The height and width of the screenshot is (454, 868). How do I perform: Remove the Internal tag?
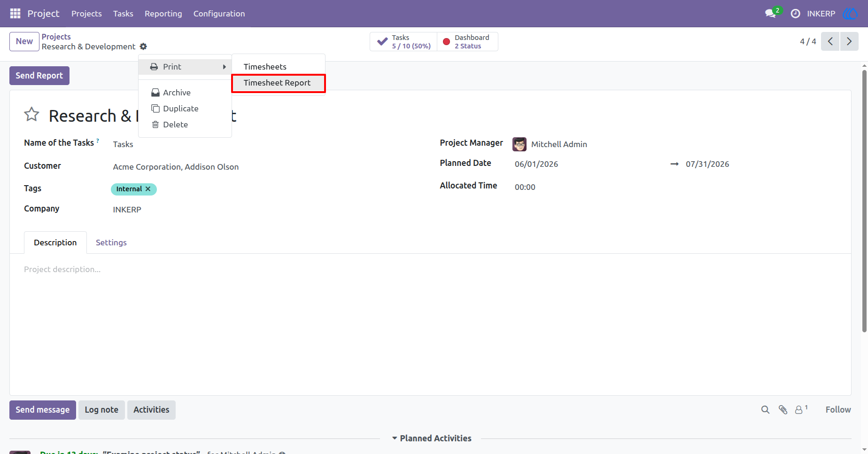pyautogui.click(x=148, y=189)
